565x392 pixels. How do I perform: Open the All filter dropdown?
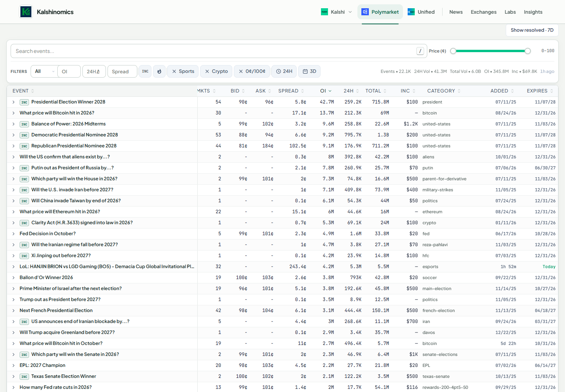click(x=44, y=71)
